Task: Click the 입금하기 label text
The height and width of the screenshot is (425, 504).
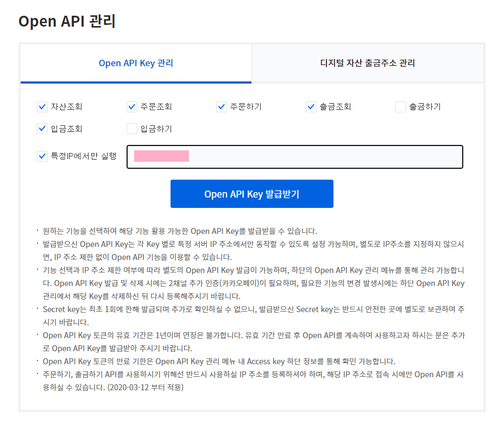Action: pyautogui.click(x=156, y=129)
